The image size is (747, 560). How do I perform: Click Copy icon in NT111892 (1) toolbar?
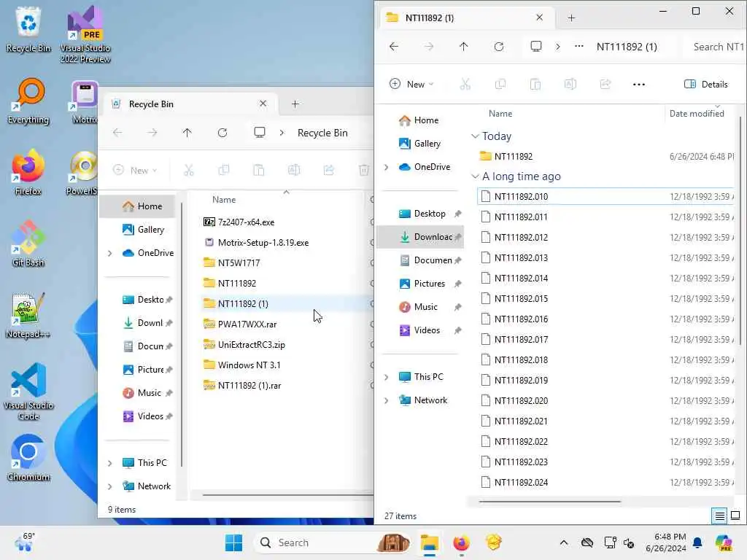pos(500,85)
